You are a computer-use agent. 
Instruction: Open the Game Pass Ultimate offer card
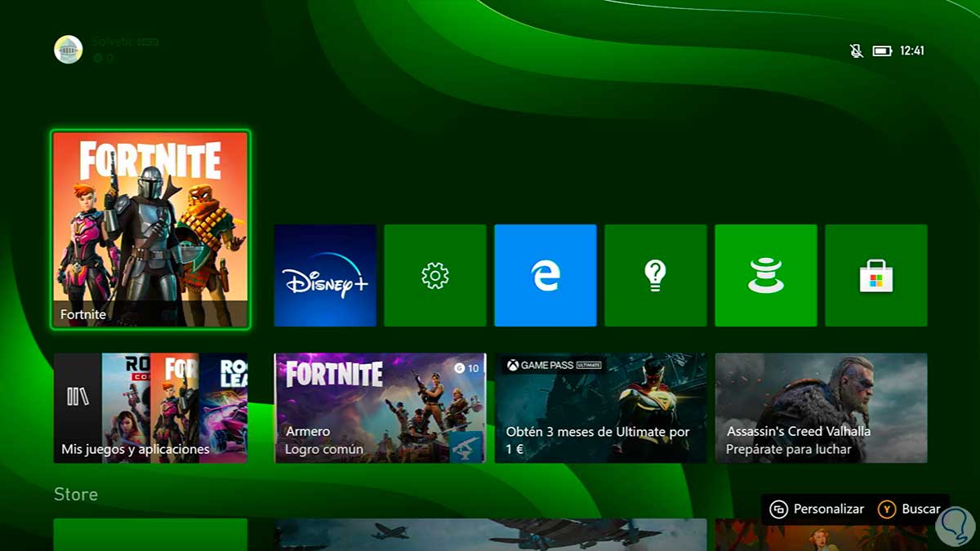tap(601, 408)
